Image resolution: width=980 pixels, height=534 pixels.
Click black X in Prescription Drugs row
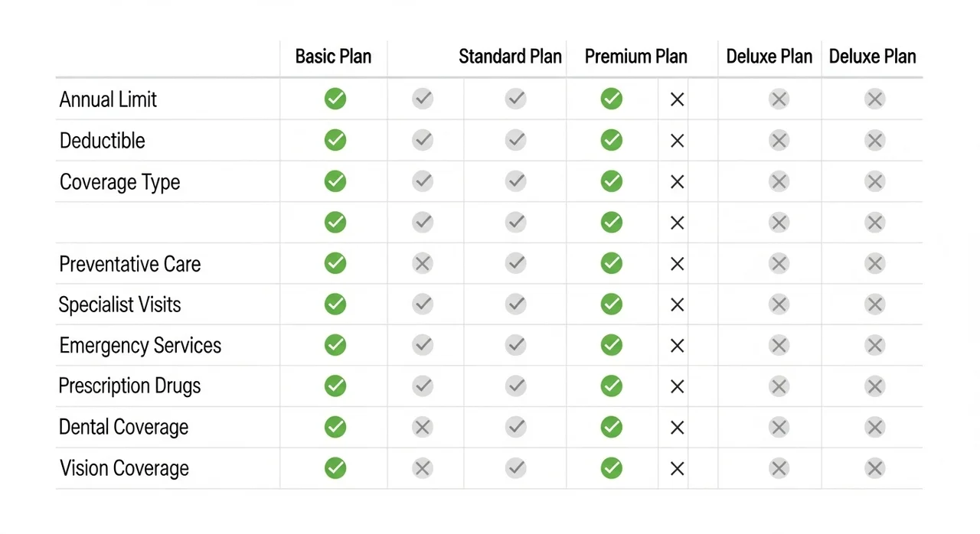677,386
